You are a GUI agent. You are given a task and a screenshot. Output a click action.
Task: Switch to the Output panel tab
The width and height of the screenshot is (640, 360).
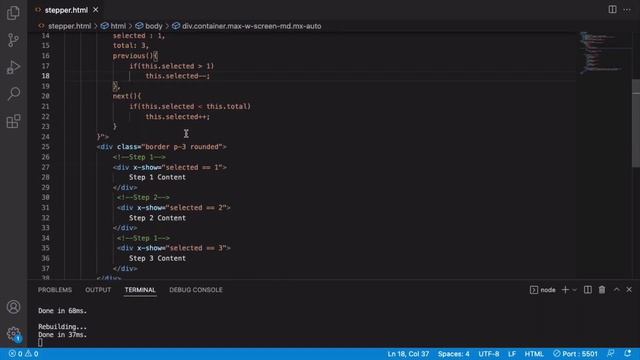click(x=98, y=290)
